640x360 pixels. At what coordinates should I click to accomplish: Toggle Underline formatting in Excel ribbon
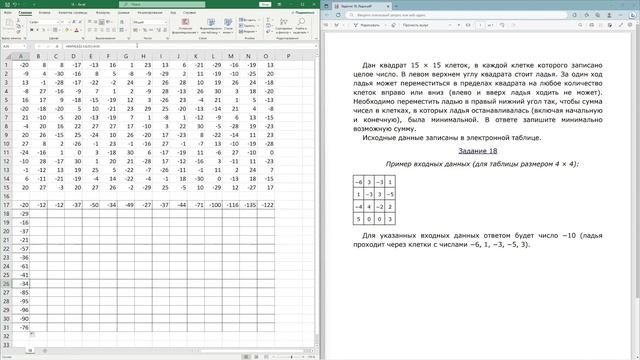(x=43, y=30)
